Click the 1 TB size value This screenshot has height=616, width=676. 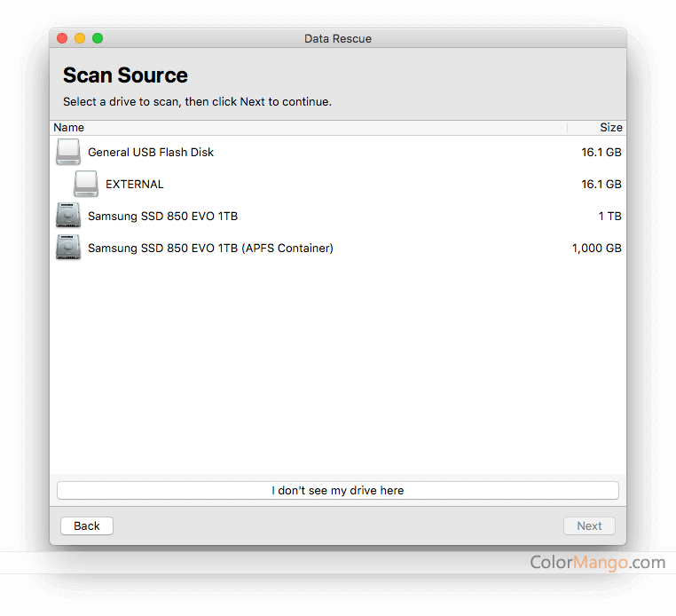(609, 217)
